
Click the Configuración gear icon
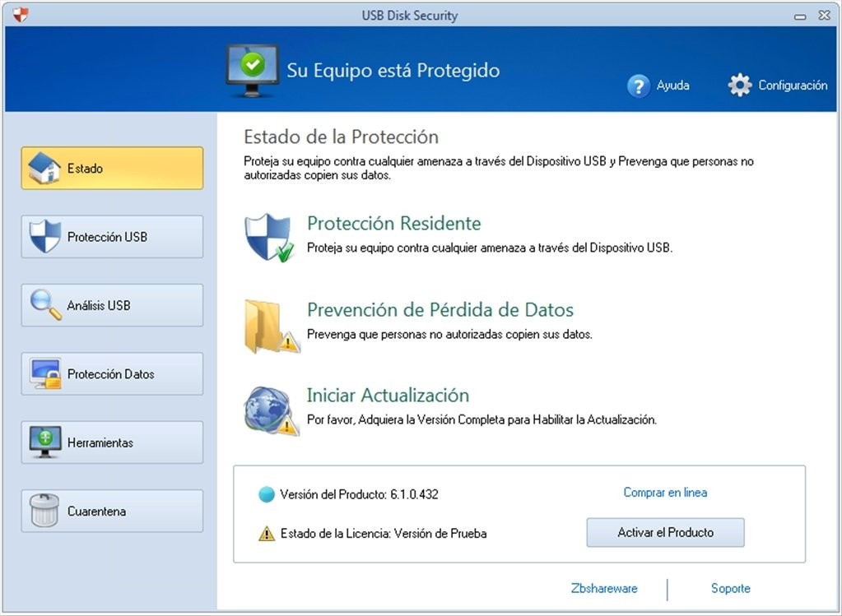click(740, 85)
